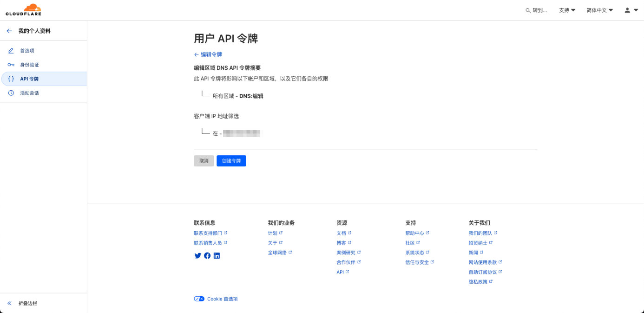Open the 简体中文 language dropdown

pyautogui.click(x=599, y=10)
